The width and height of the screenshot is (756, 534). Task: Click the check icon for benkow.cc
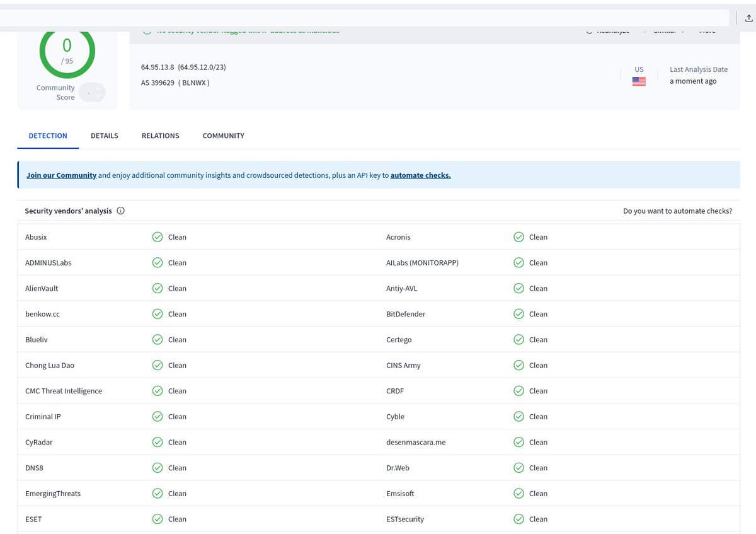(x=157, y=314)
